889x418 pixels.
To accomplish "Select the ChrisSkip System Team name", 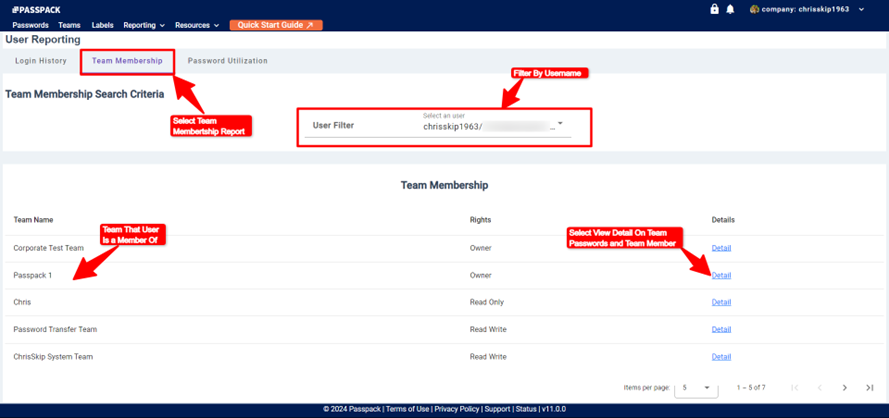I will click(53, 357).
